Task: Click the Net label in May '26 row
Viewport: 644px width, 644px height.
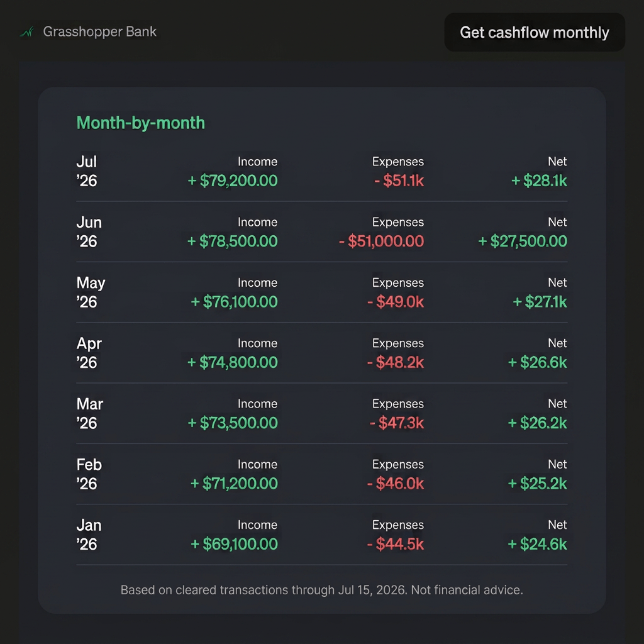Action: pos(557,282)
